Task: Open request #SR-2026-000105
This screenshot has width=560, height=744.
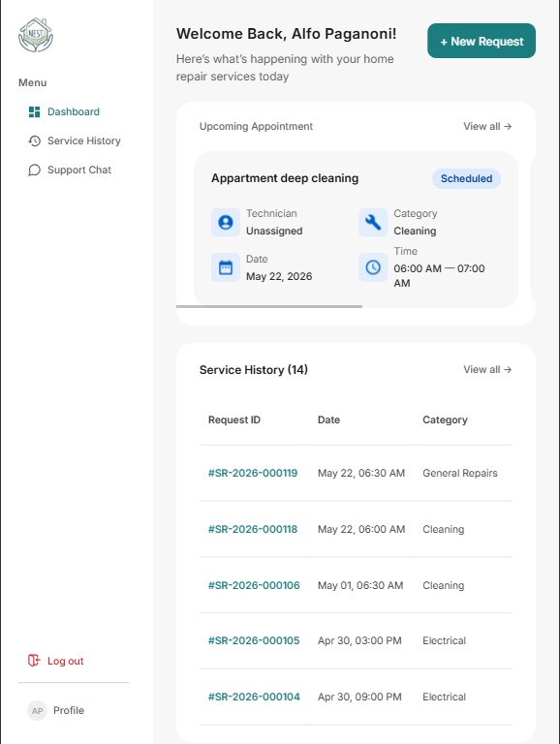Action: click(254, 640)
